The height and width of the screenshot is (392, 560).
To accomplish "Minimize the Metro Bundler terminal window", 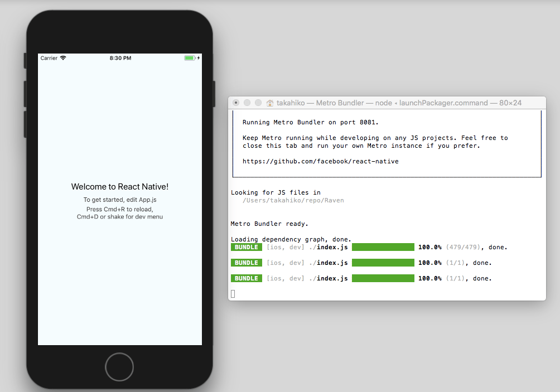I will coord(247,103).
